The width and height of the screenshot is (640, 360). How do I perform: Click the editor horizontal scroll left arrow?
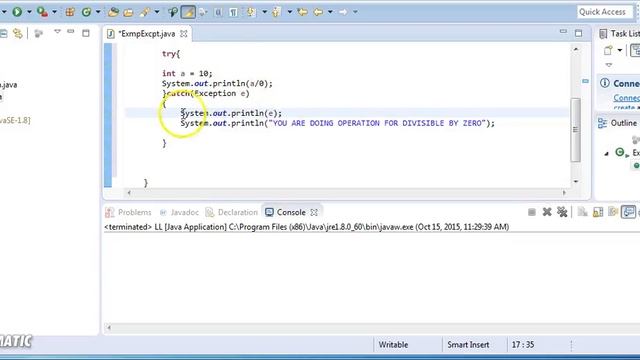point(129,193)
